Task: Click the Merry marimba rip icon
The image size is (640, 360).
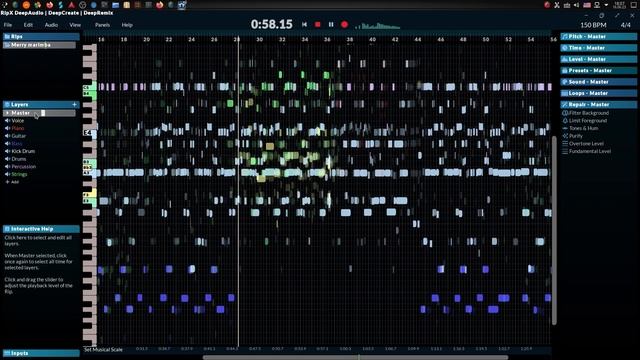Action: [7, 45]
